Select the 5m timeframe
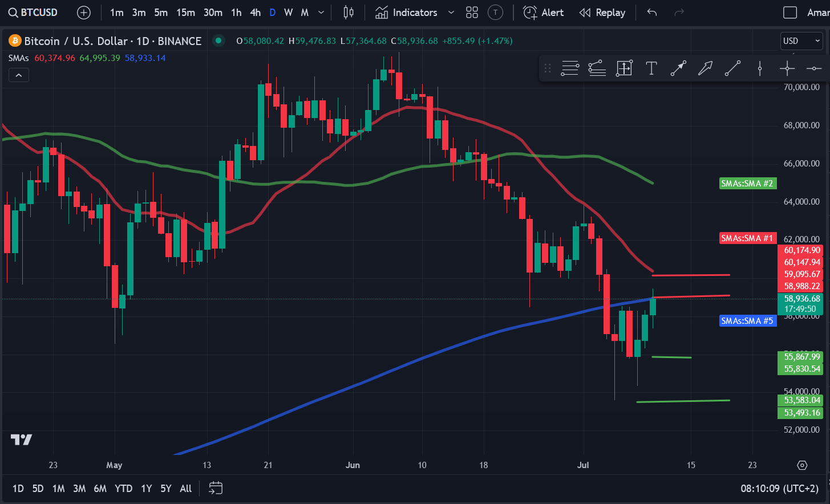This screenshot has width=830, height=504. [x=161, y=13]
